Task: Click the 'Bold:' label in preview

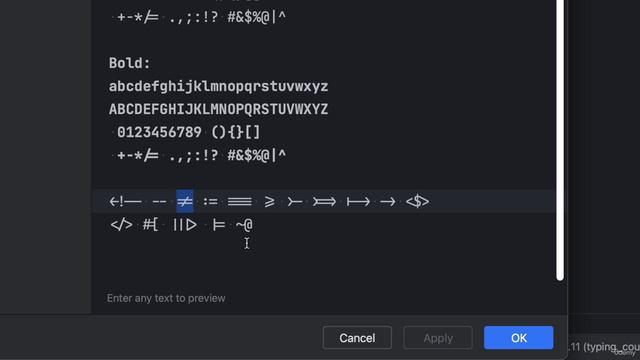Action: coord(129,63)
